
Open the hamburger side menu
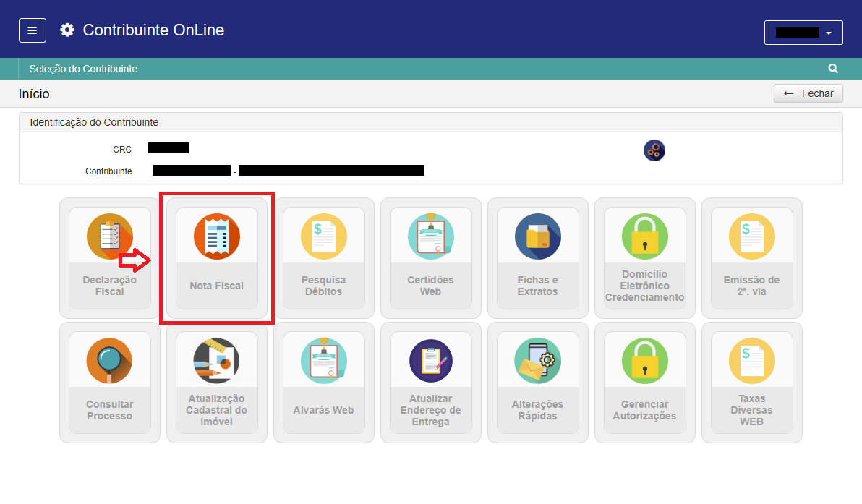coord(33,30)
